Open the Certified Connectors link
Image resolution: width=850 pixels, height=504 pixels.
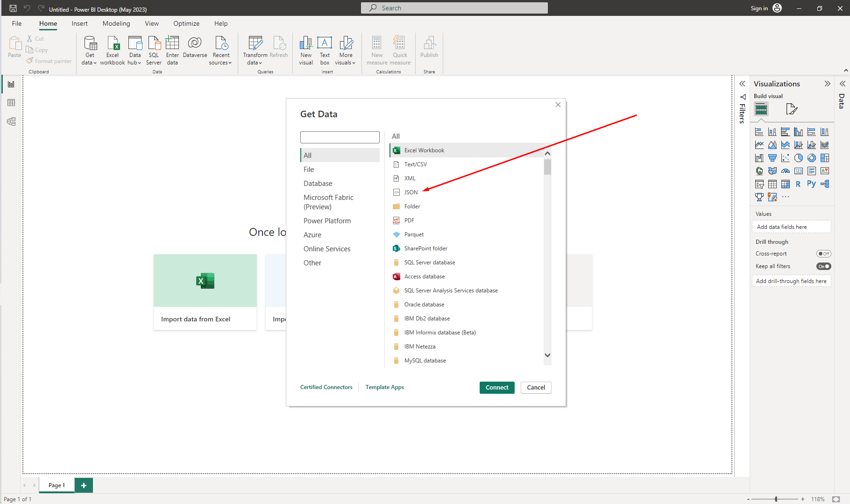(x=326, y=387)
